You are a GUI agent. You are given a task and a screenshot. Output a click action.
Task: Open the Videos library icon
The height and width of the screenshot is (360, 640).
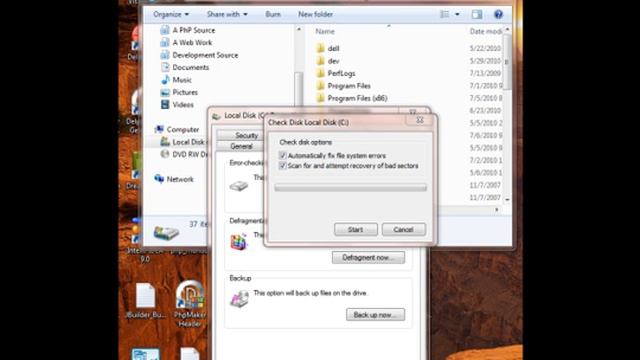click(x=165, y=104)
